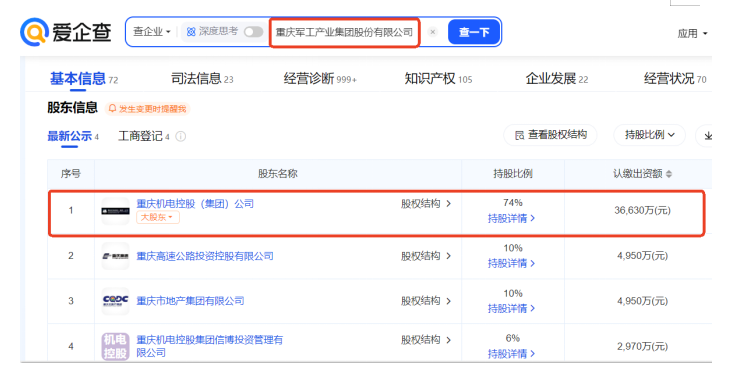The width and height of the screenshot is (732, 370).
Task: Select the 2,970万(元) amount cell
Action: pyautogui.click(x=642, y=346)
